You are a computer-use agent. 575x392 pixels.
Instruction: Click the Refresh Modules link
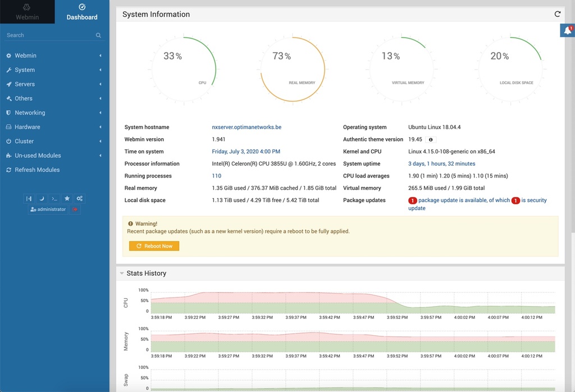point(37,170)
